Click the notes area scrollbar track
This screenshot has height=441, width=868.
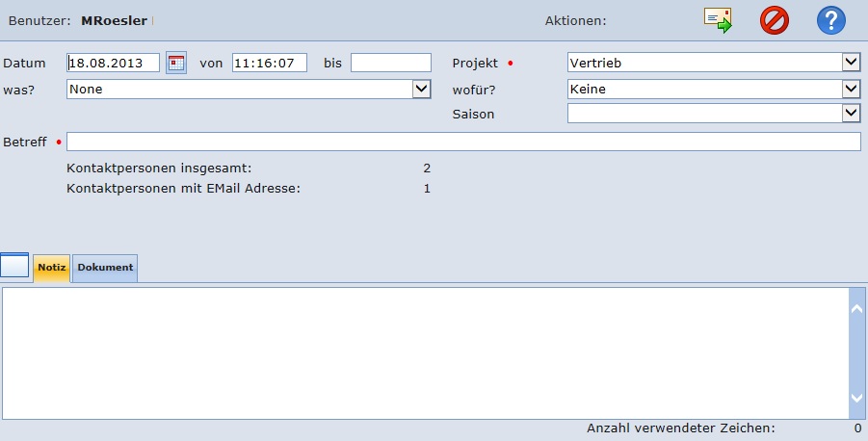[856, 352]
